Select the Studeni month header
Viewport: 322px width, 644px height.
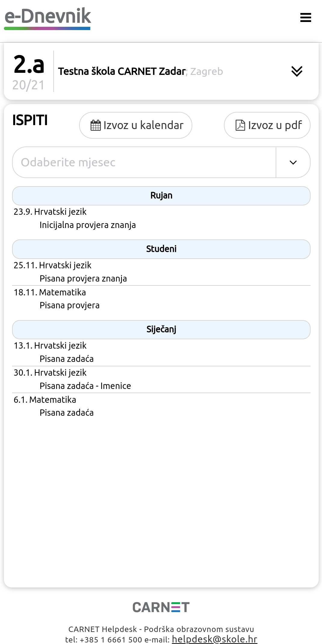click(x=161, y=249)
